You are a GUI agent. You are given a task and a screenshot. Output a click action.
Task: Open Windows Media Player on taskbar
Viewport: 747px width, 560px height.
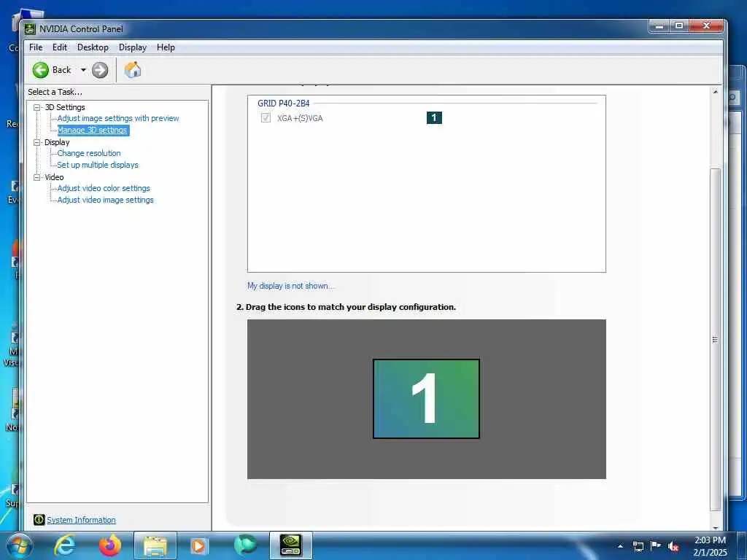199,546
